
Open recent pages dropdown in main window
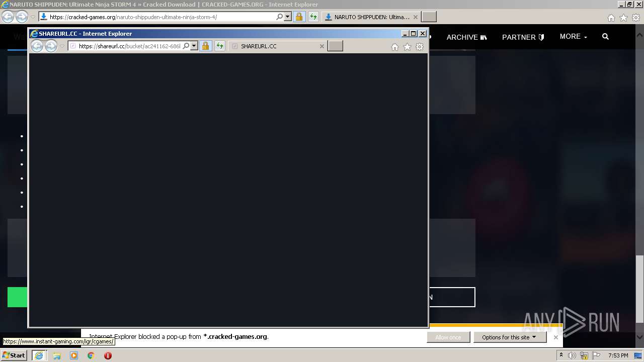(33, 17)
